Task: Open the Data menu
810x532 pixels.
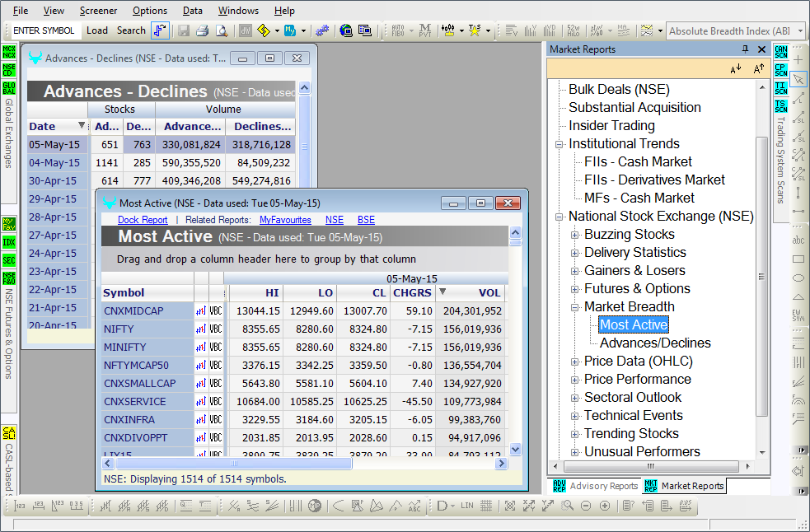Action: click(193, 11)
